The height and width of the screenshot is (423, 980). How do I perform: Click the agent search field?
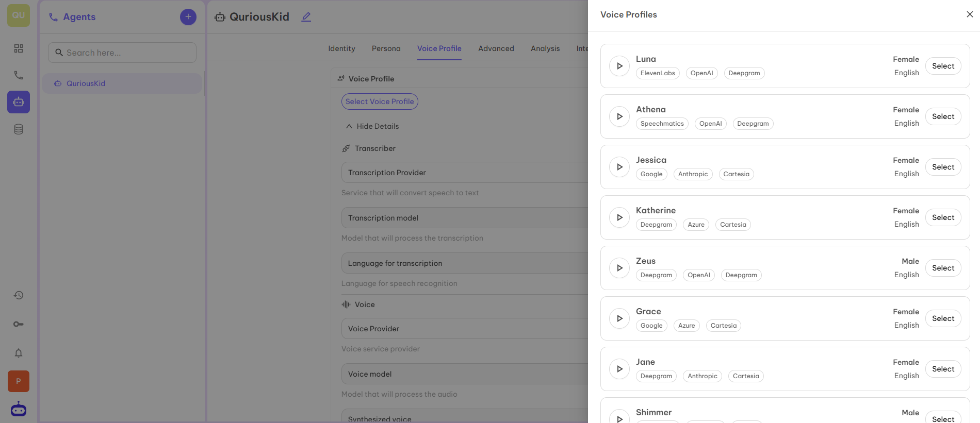pos(122,53)
